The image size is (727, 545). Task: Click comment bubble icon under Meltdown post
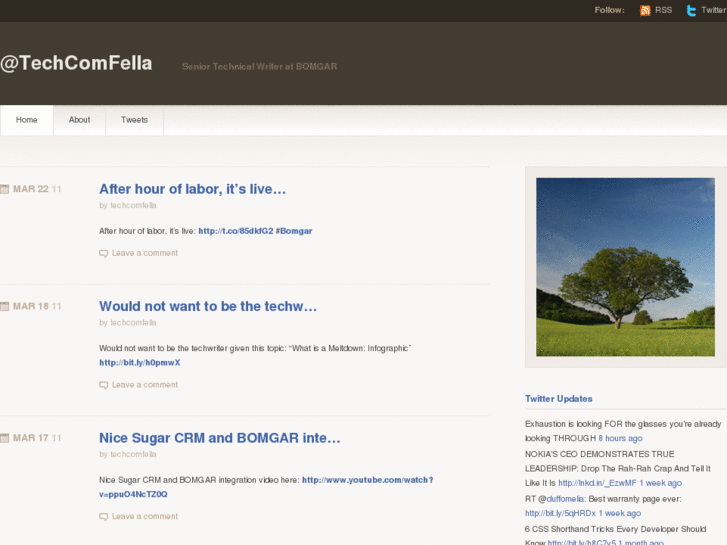click(x=103, y=385)
